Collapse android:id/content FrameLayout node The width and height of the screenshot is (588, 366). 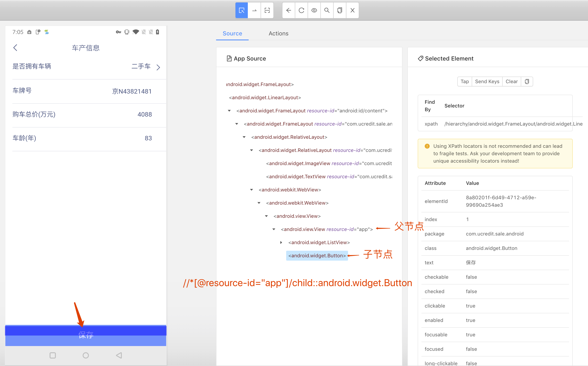[229, 111]
